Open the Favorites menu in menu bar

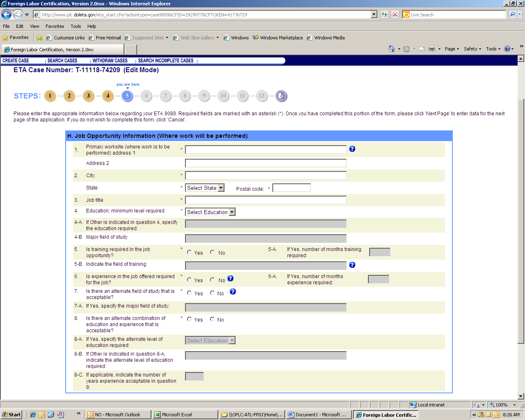click(55, 26)
